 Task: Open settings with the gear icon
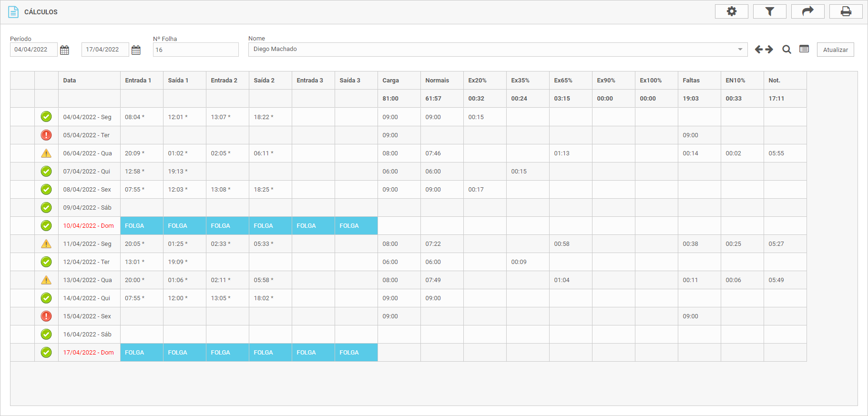coord(731,11)
